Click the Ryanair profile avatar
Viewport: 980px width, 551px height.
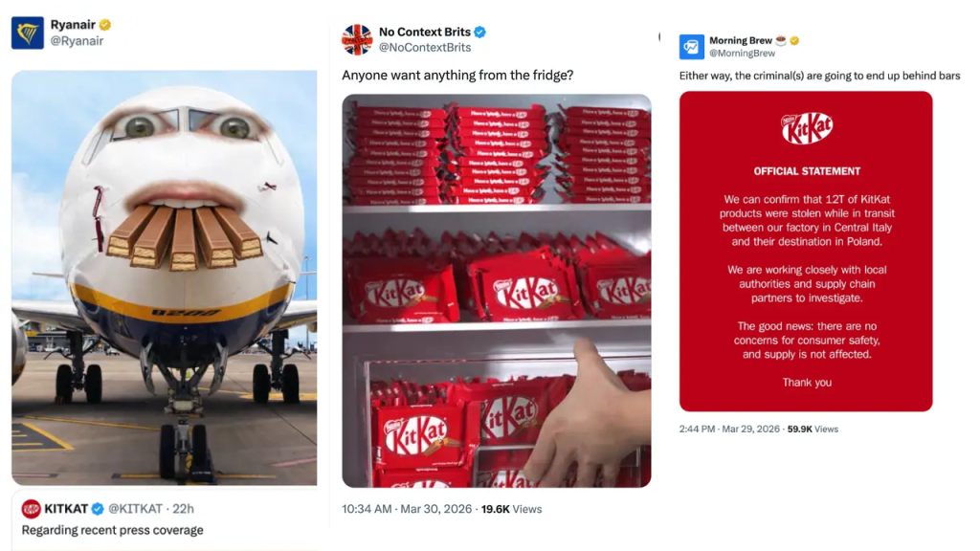(x=27, y=33)
